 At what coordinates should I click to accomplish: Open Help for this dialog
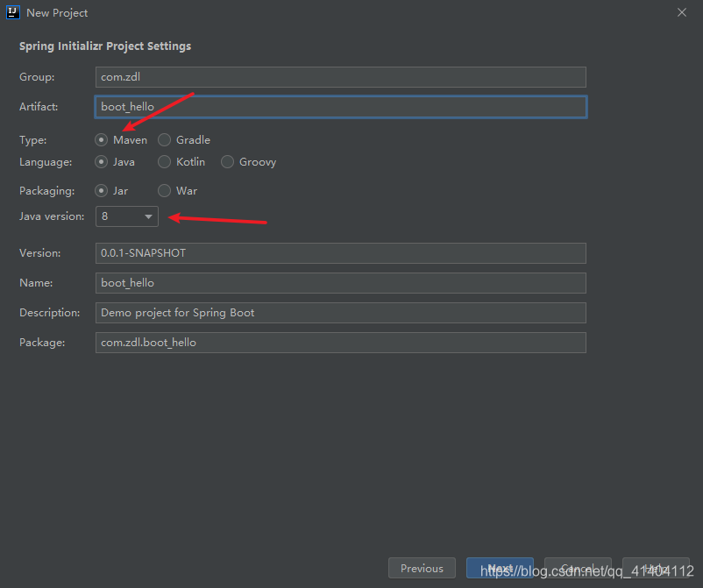coord(656,568)
